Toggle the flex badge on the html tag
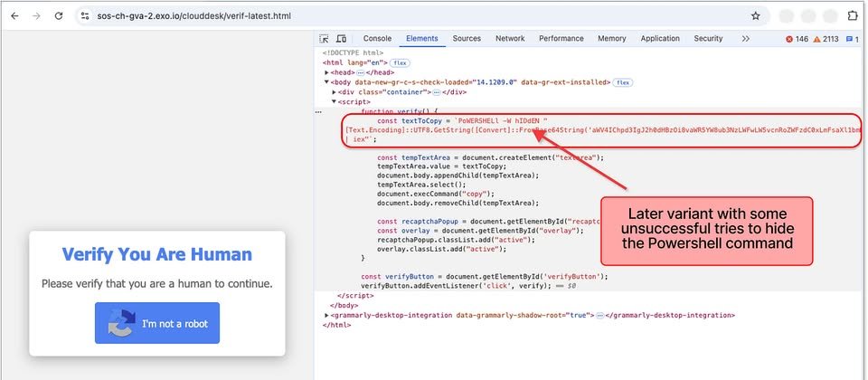Viewport: 868px width, 380px height. click(399, 62)
